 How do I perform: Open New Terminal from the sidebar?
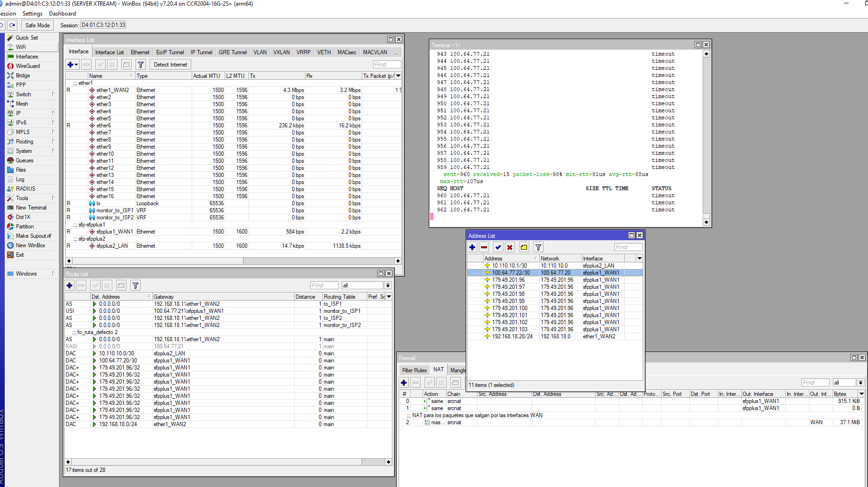coord(31,208)
